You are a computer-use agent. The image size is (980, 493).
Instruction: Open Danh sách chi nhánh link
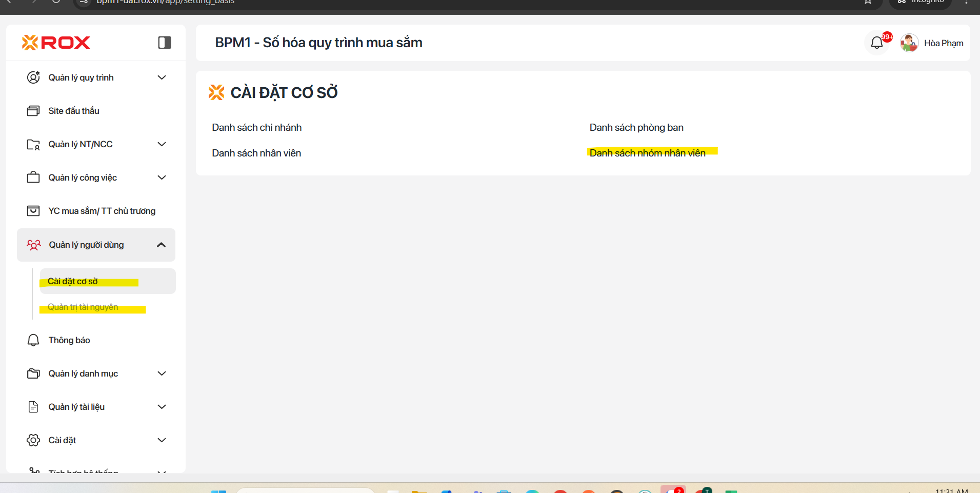tap(256, 128)
